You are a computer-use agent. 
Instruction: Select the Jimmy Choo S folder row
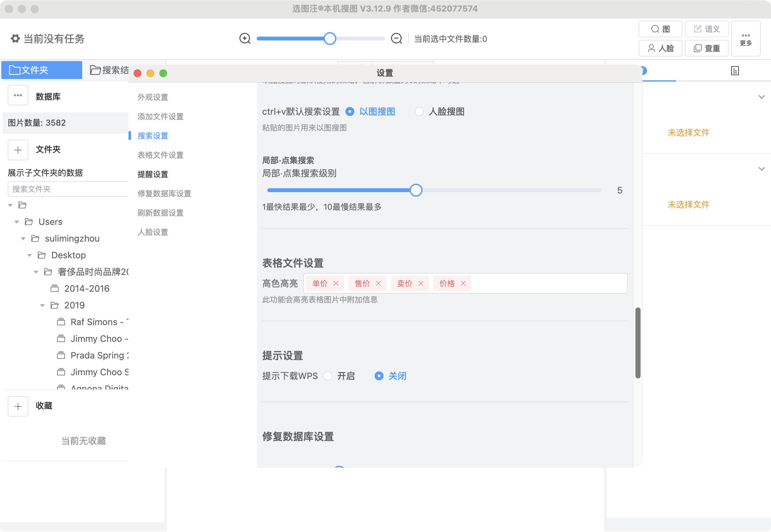(93, 372)
